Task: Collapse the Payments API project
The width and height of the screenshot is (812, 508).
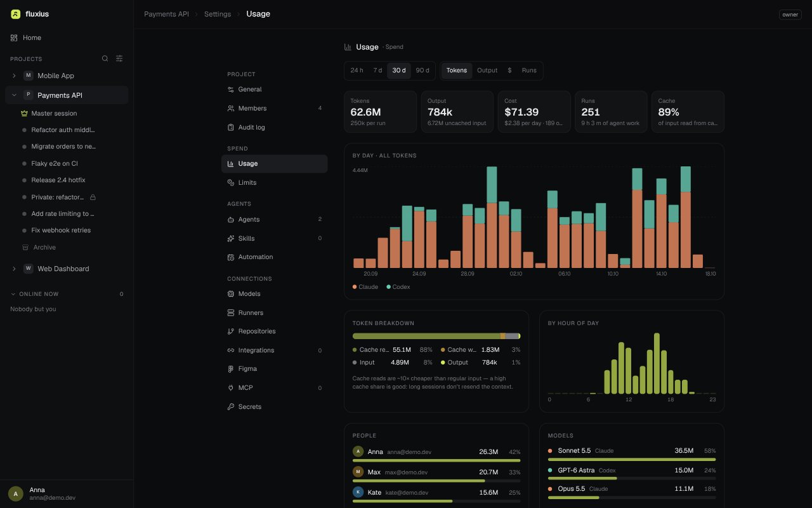Action: coord(14,95)
